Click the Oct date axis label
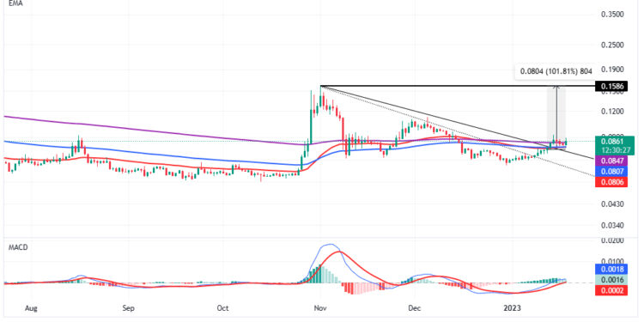The height and width of the screenshot is (322, 644). [222, 308]
